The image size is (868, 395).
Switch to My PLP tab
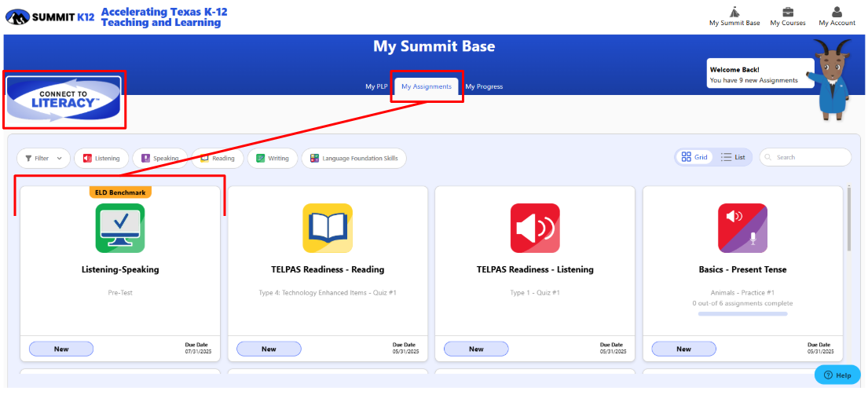[x=376, y=86]
